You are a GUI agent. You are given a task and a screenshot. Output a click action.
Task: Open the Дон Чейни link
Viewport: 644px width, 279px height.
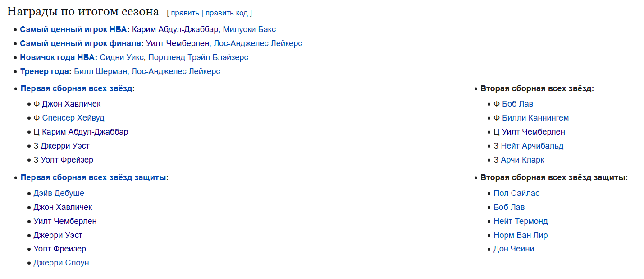(x=514, y=249)
